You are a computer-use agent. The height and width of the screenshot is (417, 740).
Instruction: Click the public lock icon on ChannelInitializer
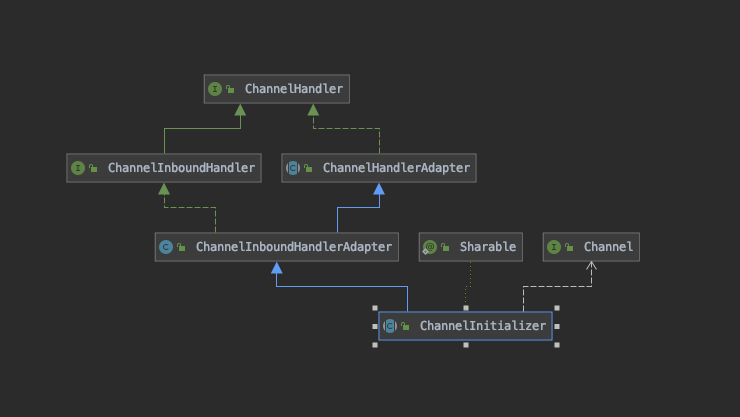[x=405, y=326]
